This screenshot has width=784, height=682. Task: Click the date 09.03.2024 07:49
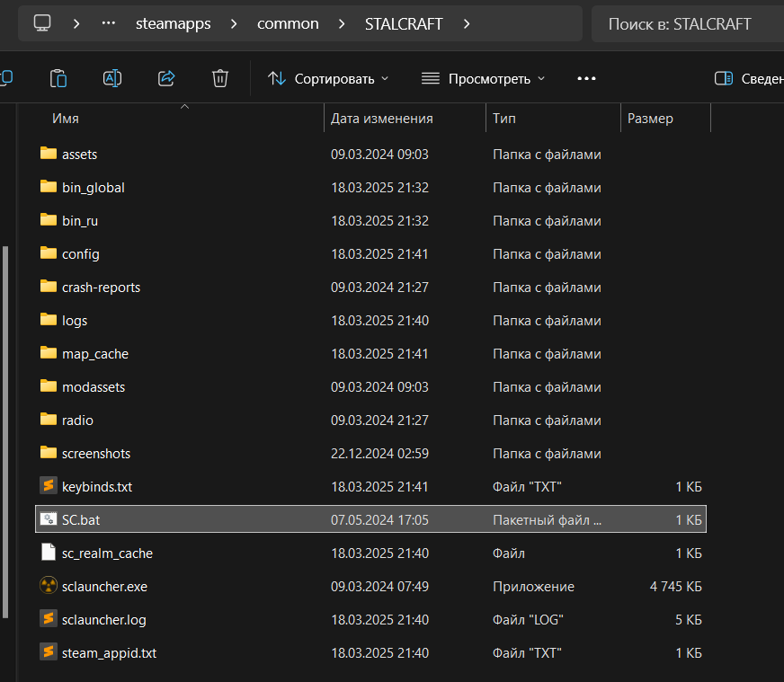click(x=379, y=587)
